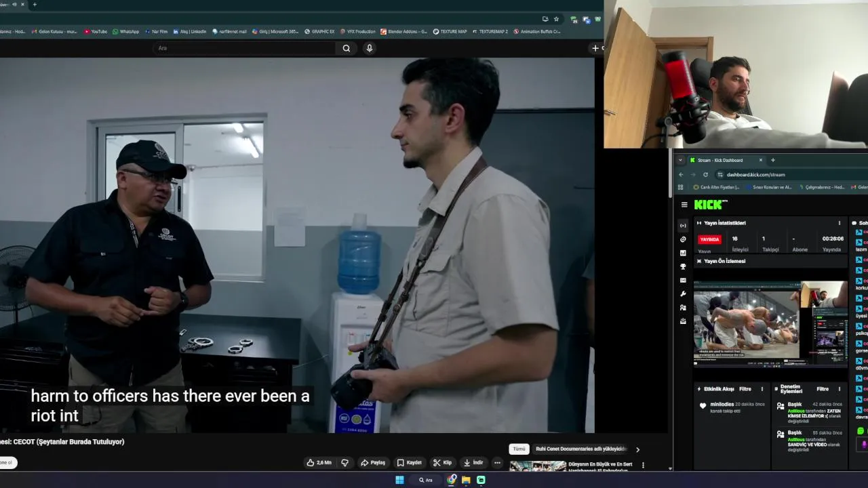Click the Yayın Ön İzlemesi stream preview
This screenshot has height=488, width=868.
[x=770, y=323]
